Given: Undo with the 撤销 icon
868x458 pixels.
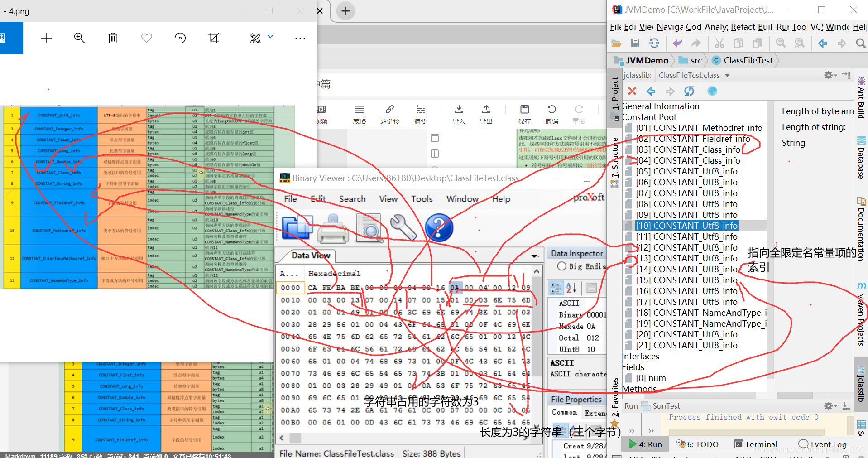Looking at the screenshot, I should pyautogui.click(x=552, y=114).
